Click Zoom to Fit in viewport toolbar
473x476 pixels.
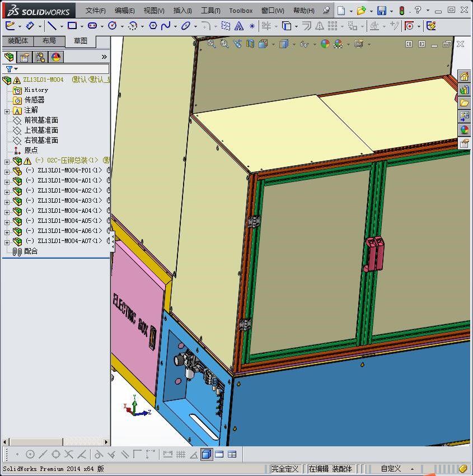coord(212,44)
